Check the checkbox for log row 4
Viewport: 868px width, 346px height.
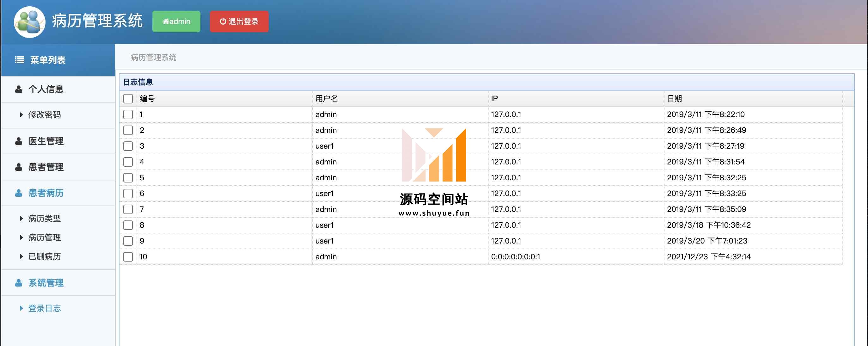click(x=128, y=162)
